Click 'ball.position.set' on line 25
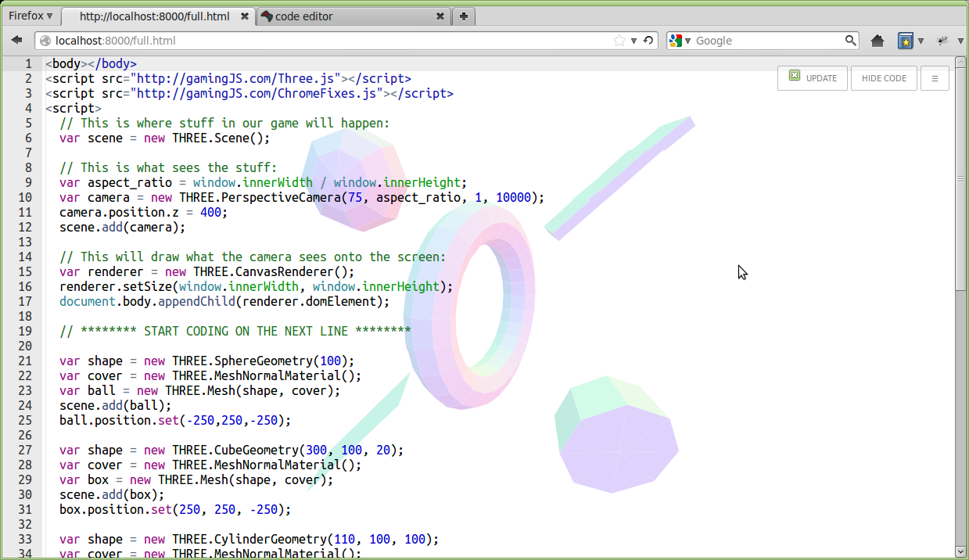This screenshot has width=969, height=560. point(119,420)
